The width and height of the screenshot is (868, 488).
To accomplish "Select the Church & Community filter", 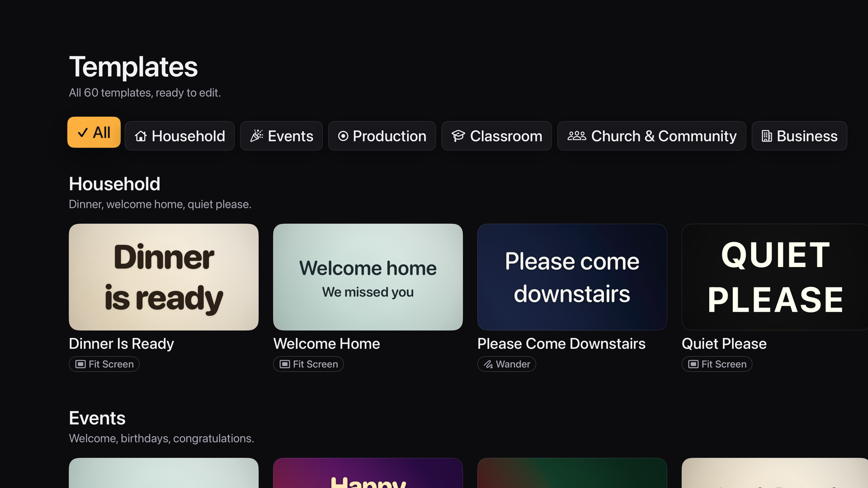I will [651, 136].
